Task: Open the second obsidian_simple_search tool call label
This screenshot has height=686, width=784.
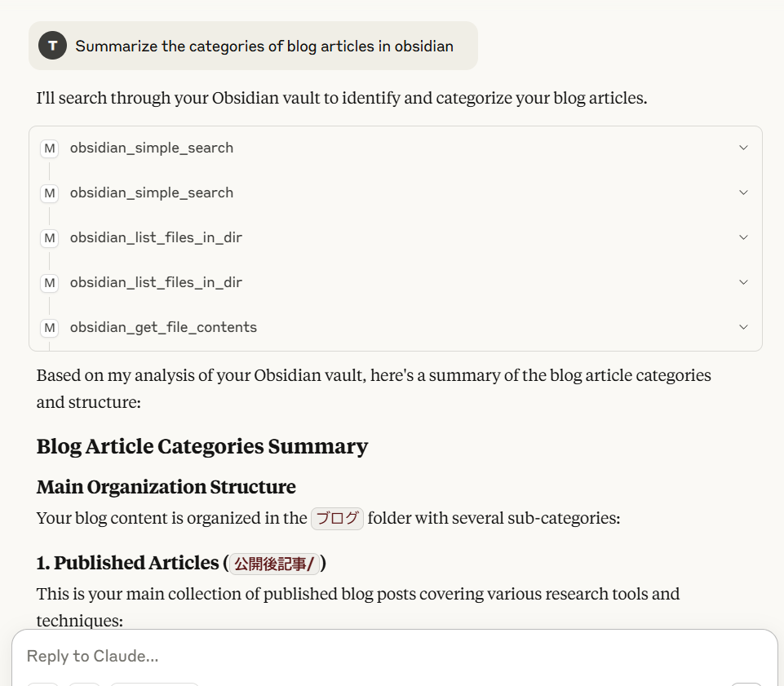Action: click(152, 193)
